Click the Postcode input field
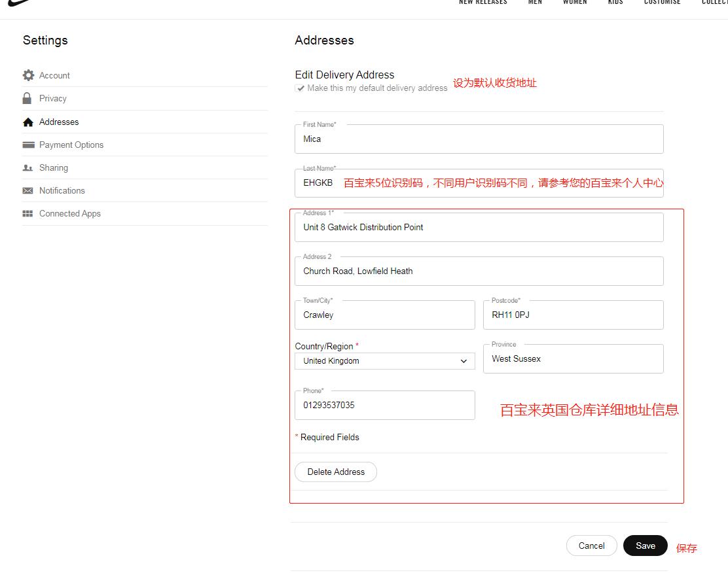The width and height of the screenshot is (728, 573). coord(573,315)
